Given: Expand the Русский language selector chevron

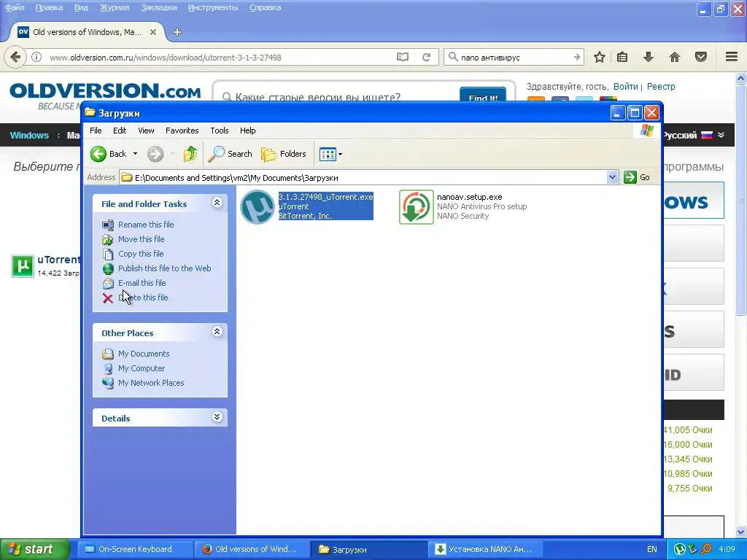Looking at the screenshot, I should [x=721, y=135].
